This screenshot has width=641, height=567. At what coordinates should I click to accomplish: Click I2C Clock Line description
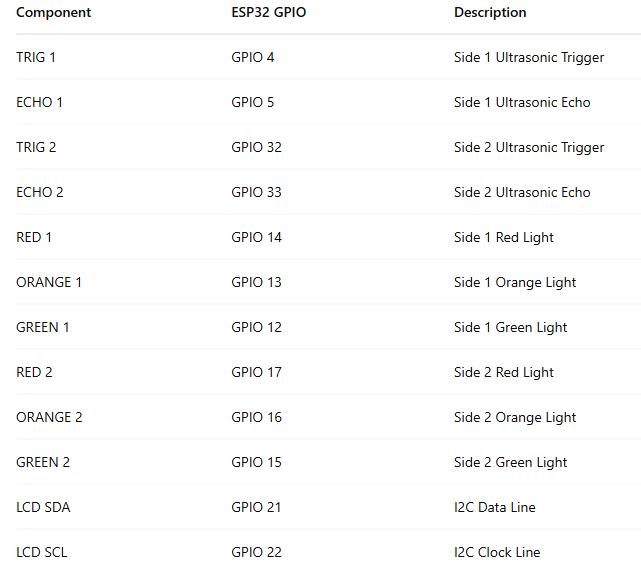[x=497, y=552]
